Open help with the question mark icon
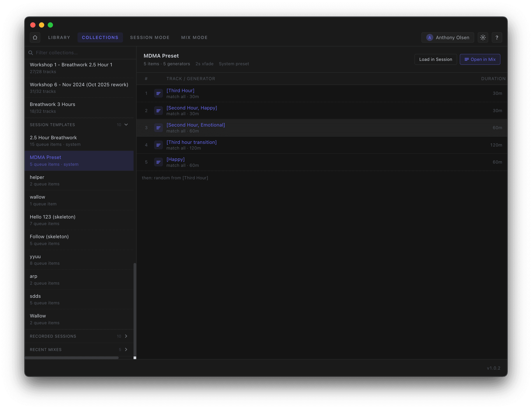Viewport: 532px width, 409px height. [x=497, y=37]
